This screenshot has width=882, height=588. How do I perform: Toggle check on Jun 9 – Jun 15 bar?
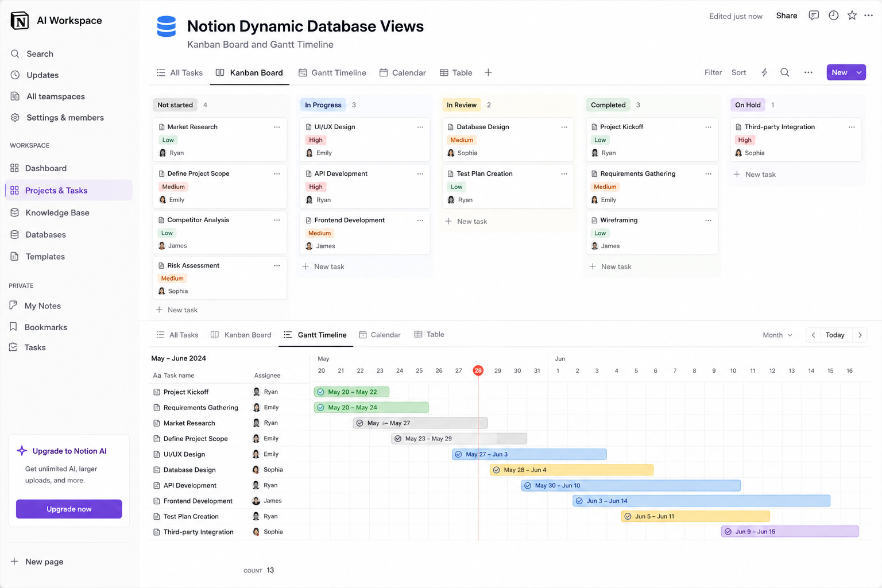[x=728, y=532]
